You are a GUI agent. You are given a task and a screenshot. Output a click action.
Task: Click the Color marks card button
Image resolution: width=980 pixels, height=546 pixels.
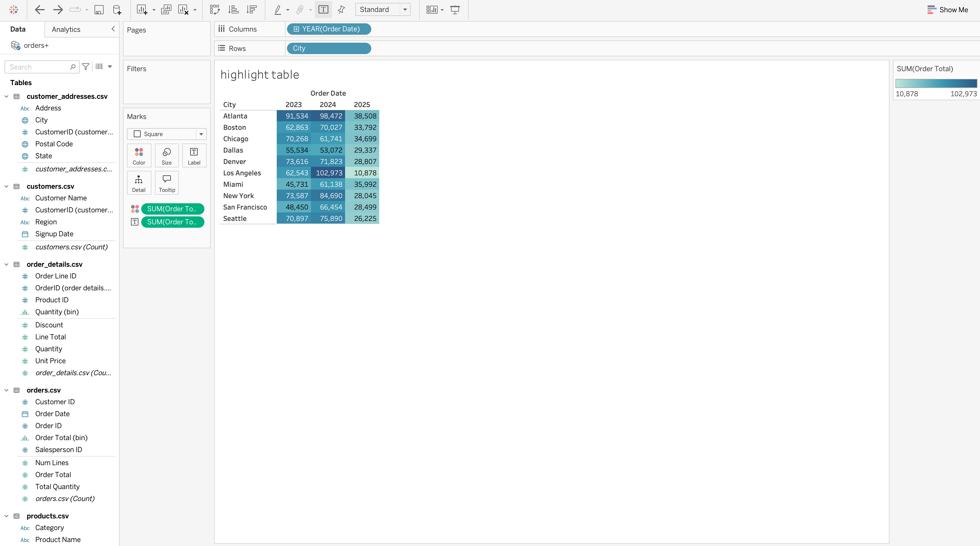[x=139, y=156]
